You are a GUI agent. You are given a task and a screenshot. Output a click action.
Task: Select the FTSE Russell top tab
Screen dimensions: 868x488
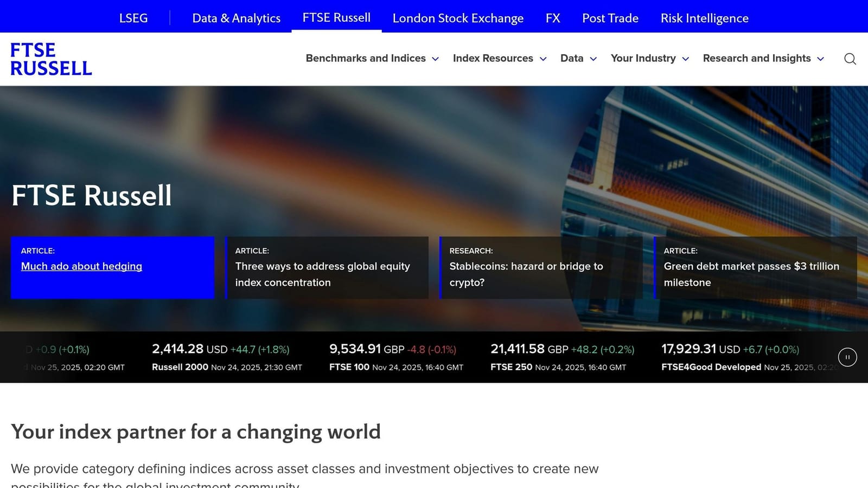336,17
